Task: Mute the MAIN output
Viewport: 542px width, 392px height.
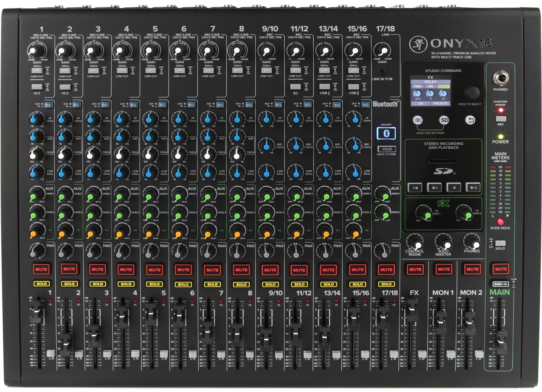Action: click(x=501, y=269)
